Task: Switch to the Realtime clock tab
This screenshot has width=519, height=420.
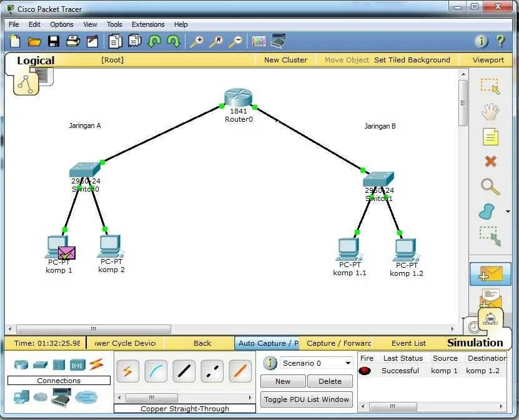Action: [x=474, y=327]
